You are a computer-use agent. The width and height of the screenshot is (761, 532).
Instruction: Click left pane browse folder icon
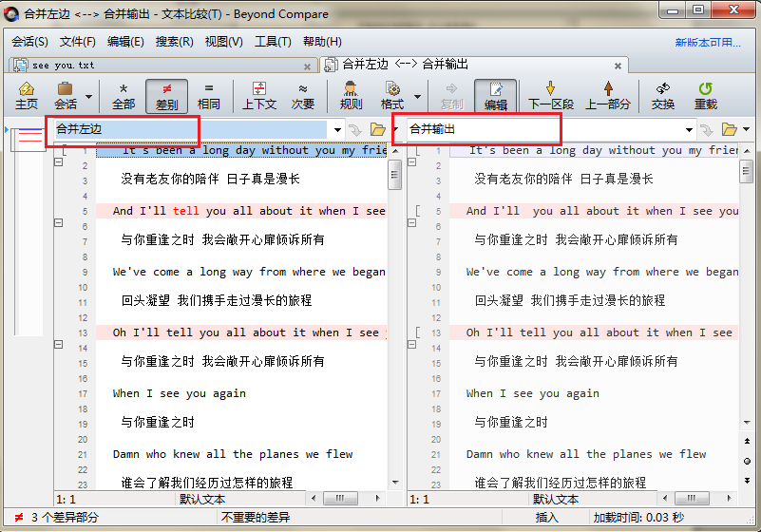(377, 129)
